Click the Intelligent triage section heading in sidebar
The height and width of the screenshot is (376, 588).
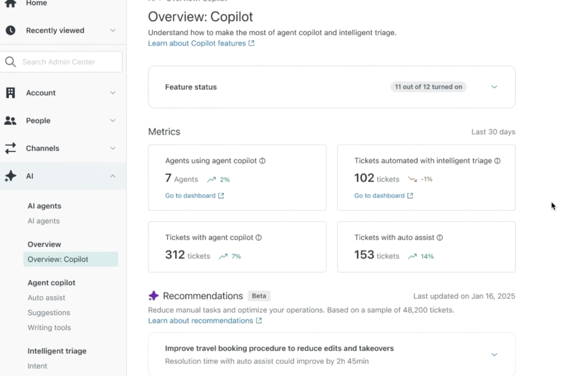click(x=57, y=351)
